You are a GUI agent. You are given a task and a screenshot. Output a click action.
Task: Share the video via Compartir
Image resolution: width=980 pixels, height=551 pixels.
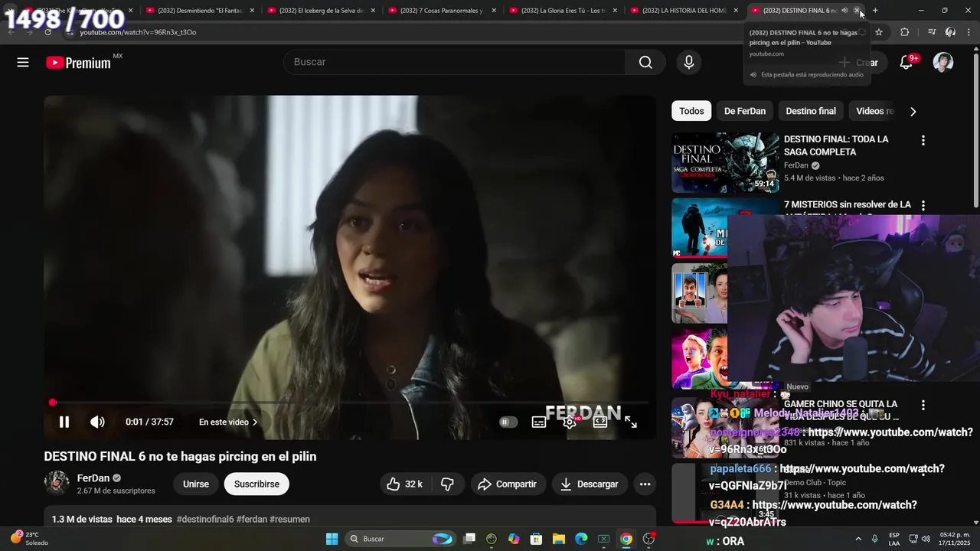point(508,484)
